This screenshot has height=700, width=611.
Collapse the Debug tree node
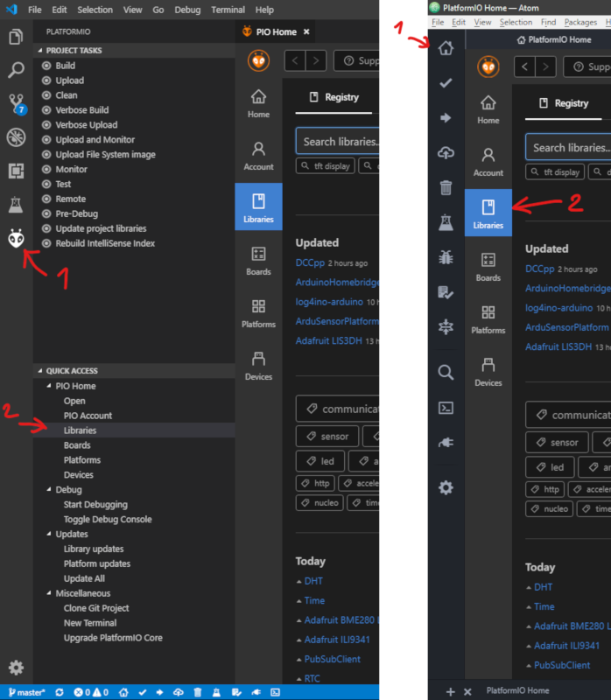tap(49, 489)
